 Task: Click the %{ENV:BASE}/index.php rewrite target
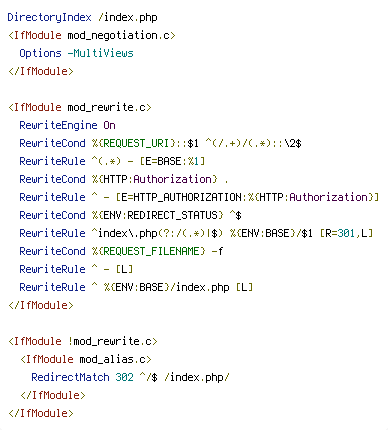click(166, 287)
